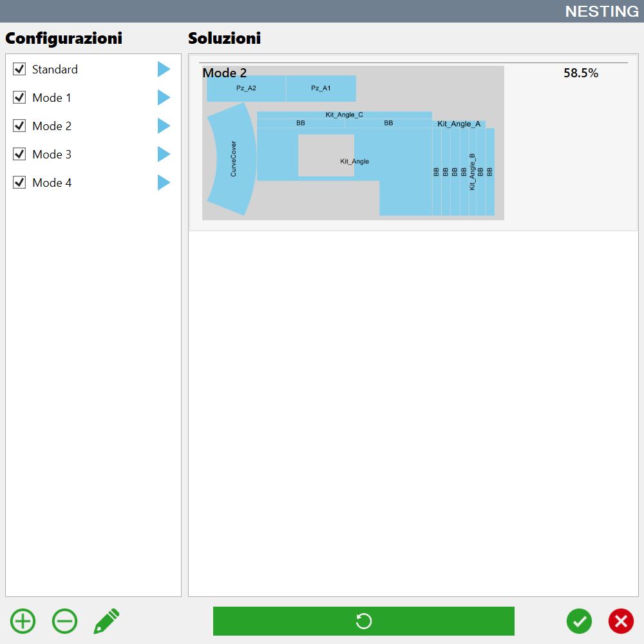Click the green recalculate refresh bar
The height and width of the screenshot is (644, 644).
coord(363,621)
